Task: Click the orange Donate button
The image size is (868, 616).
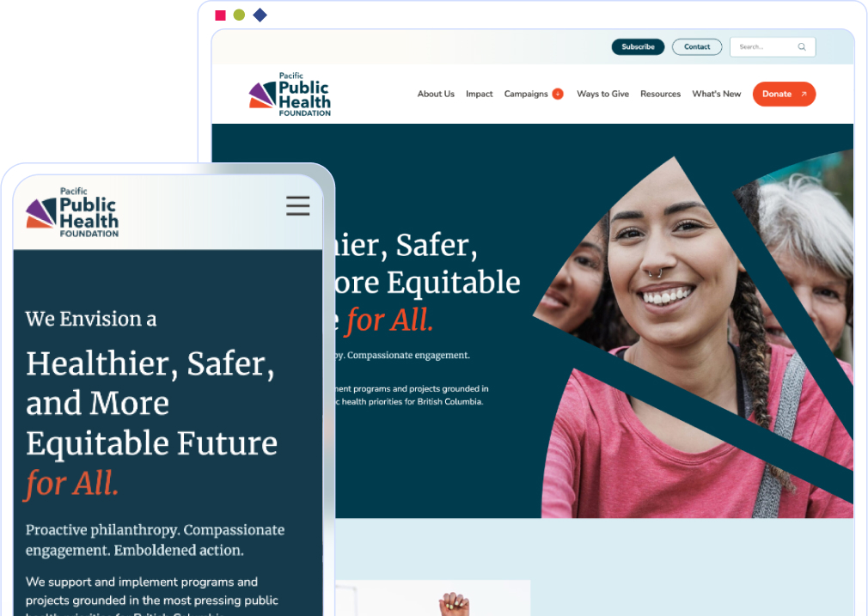Action: [784, 95]
